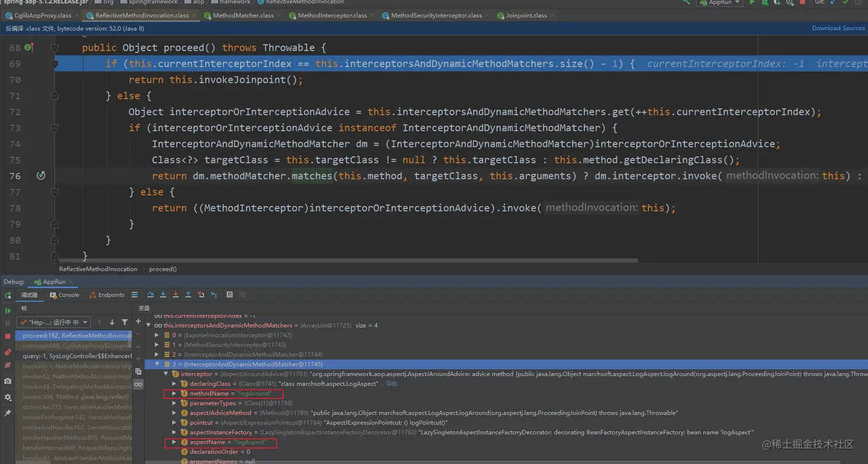Navigate via the 导航 link of declaringClass
The height and width of the screenshot is (464, 868).
391,384
